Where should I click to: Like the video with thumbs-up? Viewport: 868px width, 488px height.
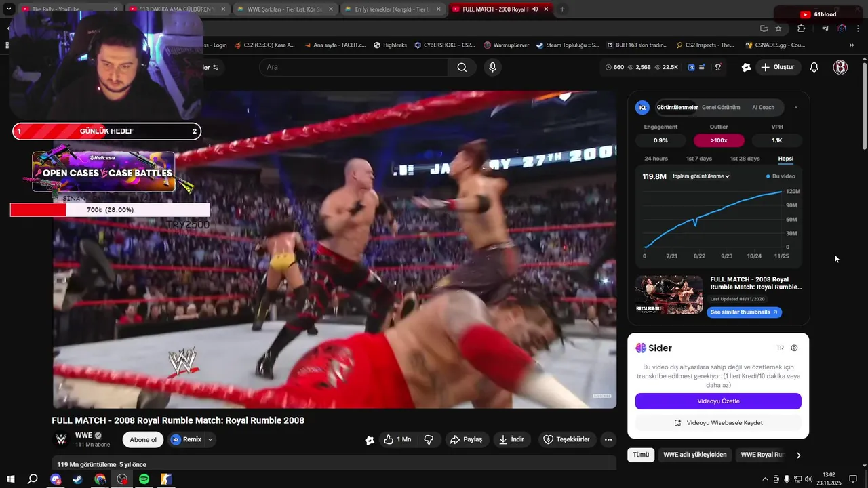[x=397, y=439]
